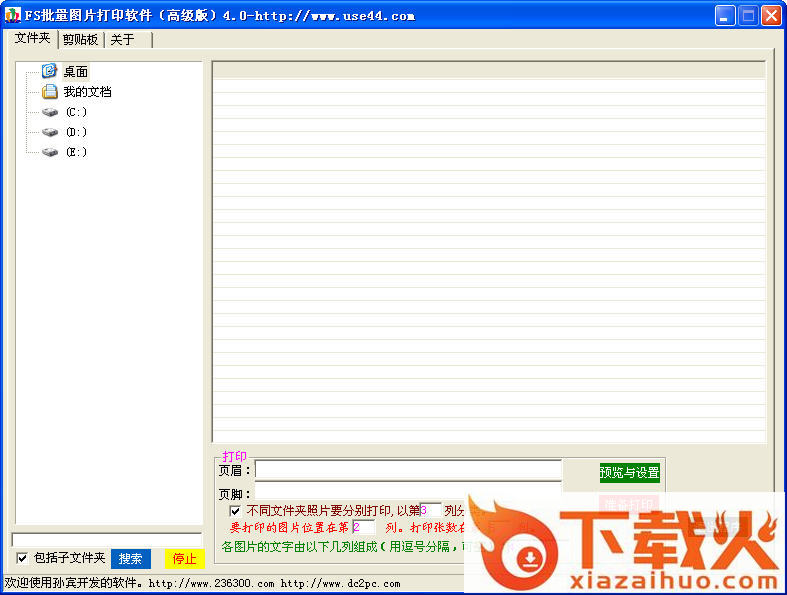787x595 pixels.
Task: Click the E: drive icon
Action: click(50, 152)
